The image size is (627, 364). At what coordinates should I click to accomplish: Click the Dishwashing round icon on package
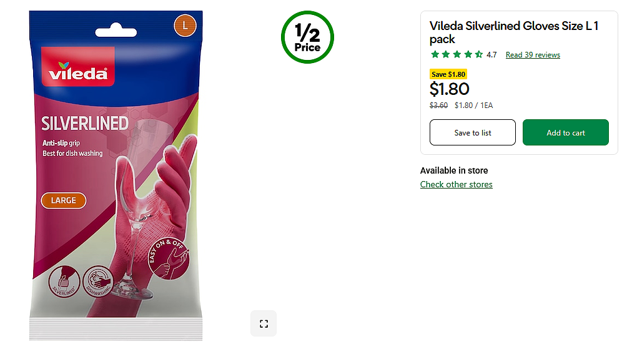coord(98,282)
